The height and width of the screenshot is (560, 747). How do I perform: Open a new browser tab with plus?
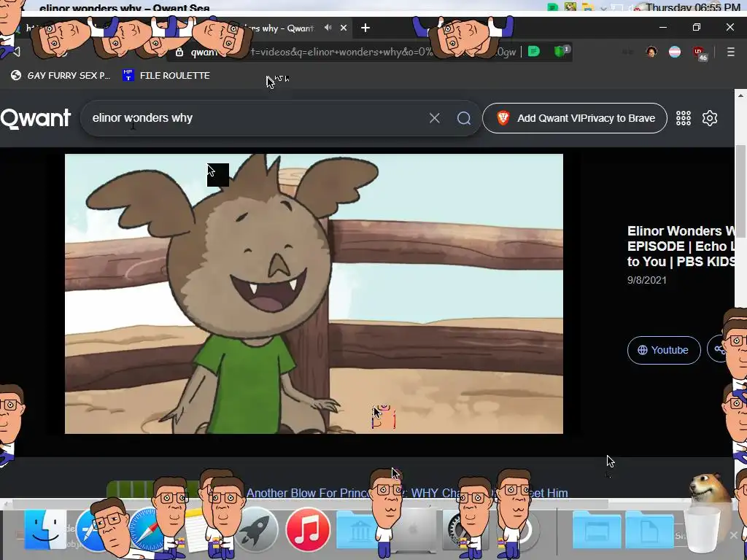[x=365, y=28]
